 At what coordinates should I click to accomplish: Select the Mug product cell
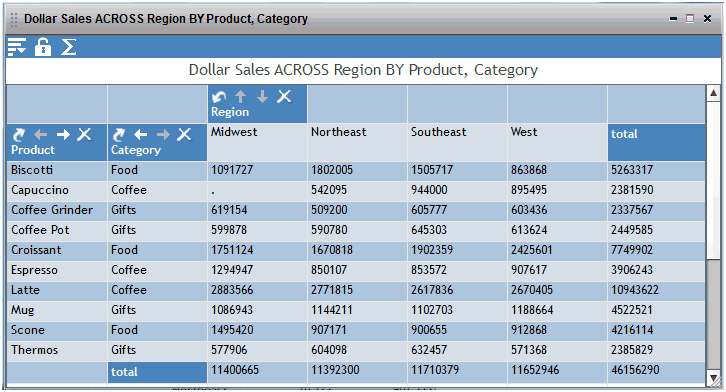point(57,310)
